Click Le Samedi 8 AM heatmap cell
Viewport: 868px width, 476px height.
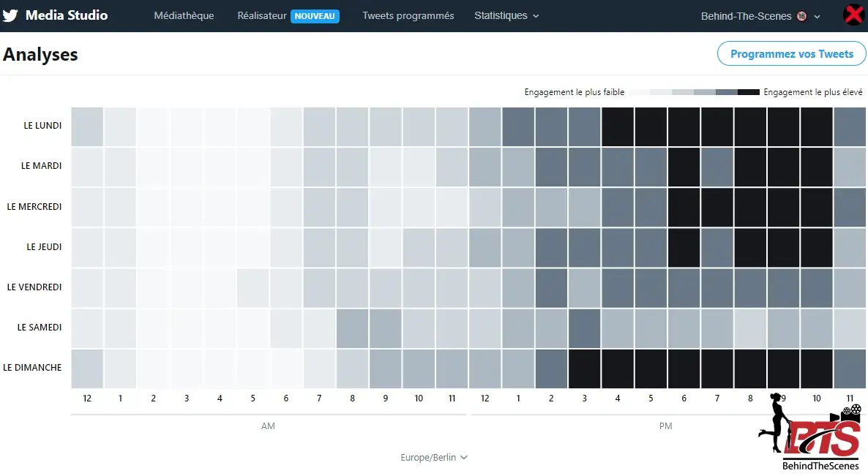pos(352,328)
